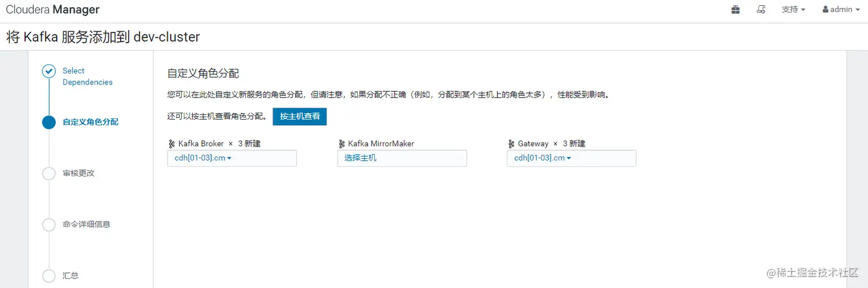Open Gateway host selector cdh[01-03].cm
The height and width of the screenshot is (288, 868).
[x=571, y=158]
